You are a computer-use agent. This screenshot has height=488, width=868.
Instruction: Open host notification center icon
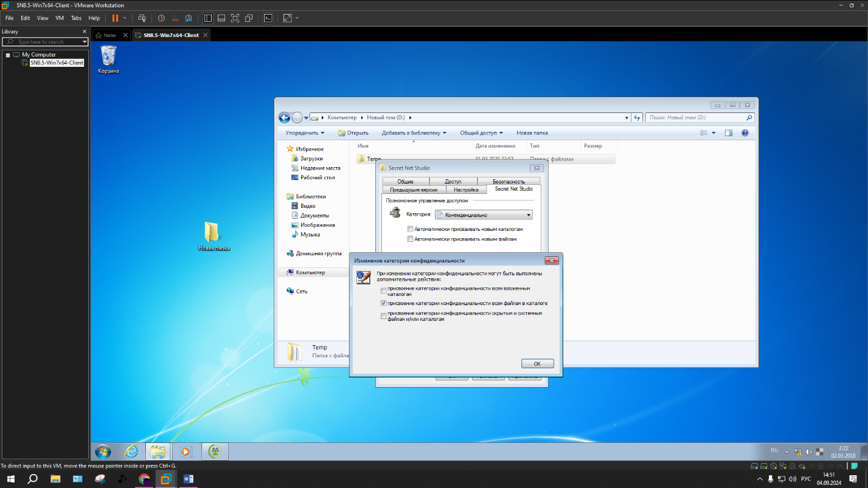click(853, 479)
